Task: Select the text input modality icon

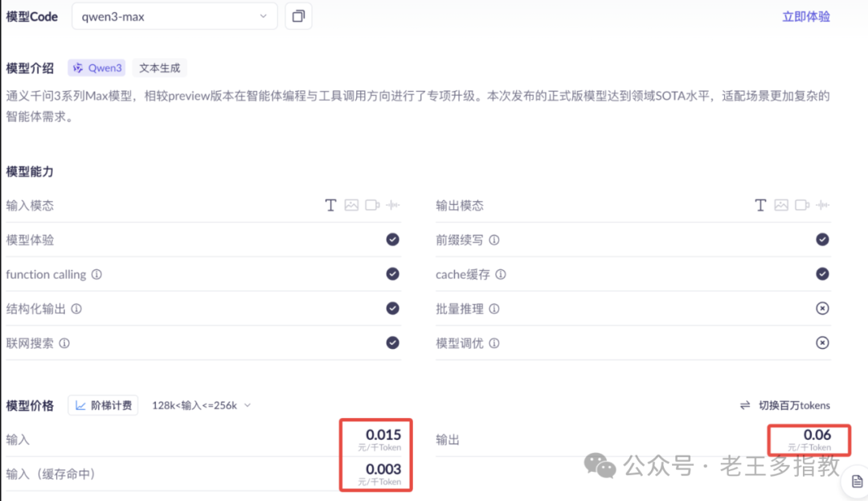Action: (330, 205)
